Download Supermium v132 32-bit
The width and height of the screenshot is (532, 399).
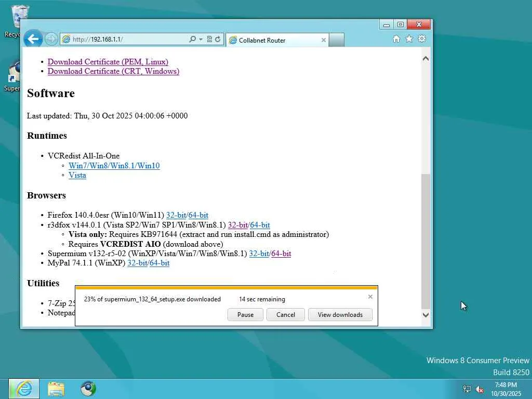tap(259, 254)
